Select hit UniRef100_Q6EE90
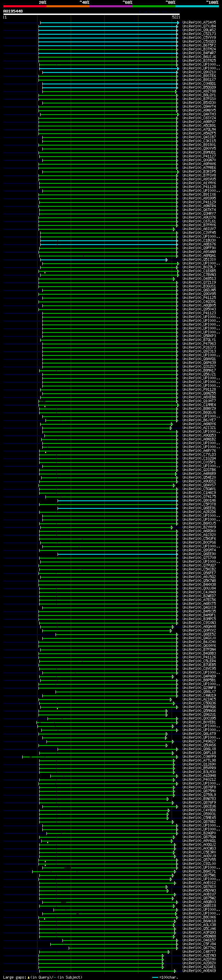 click(199, 554)
